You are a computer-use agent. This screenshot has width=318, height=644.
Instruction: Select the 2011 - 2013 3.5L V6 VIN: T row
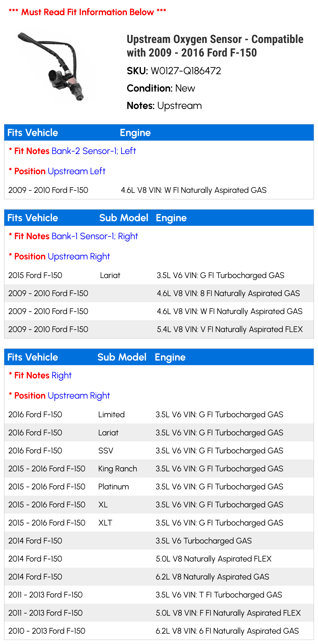(x=159, y=595)
